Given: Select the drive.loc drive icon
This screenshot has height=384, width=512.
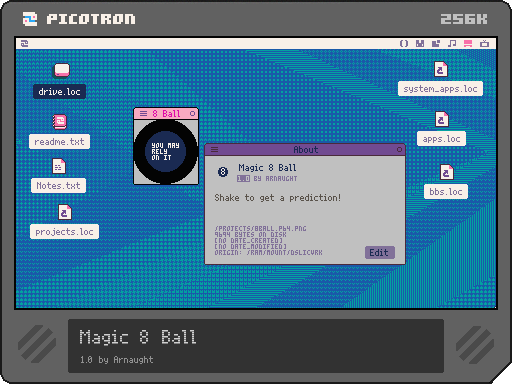Looking at the screenshot, I should (62, 70).
